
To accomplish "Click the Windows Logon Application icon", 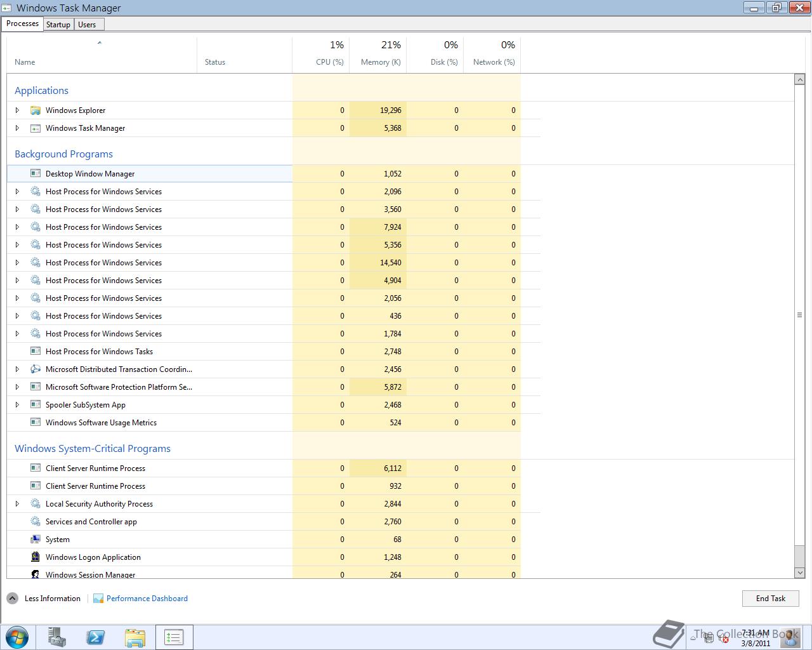I will [x=36, y=557].
